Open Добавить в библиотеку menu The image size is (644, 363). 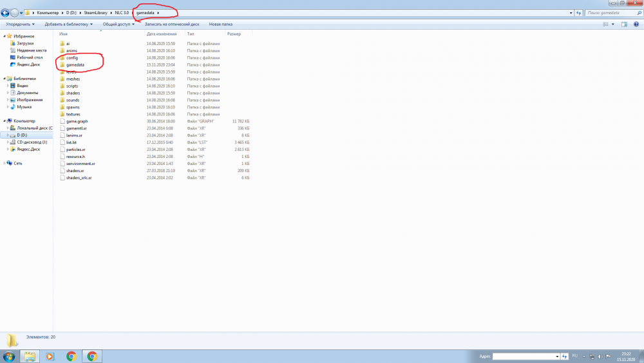tap(69, 25)
